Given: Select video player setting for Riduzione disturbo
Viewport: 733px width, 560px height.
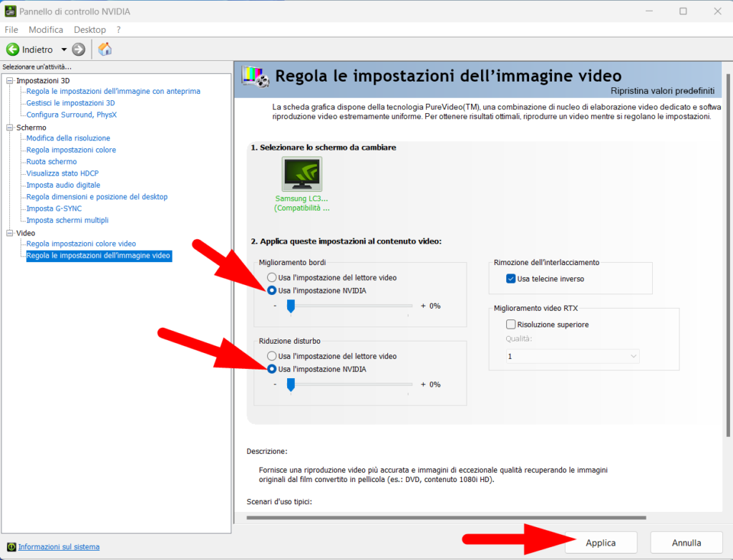Looking at the screenshot, I should [271, 356].
